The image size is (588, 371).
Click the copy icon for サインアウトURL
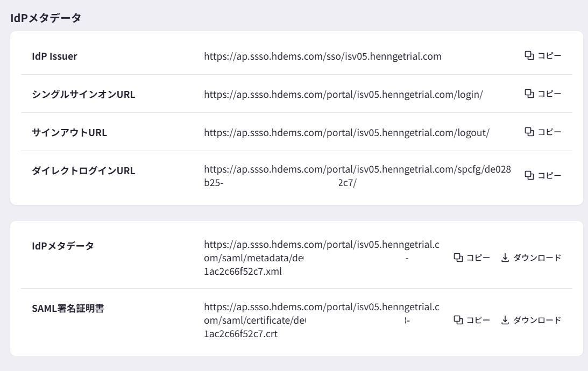click(x=529, y=132)
